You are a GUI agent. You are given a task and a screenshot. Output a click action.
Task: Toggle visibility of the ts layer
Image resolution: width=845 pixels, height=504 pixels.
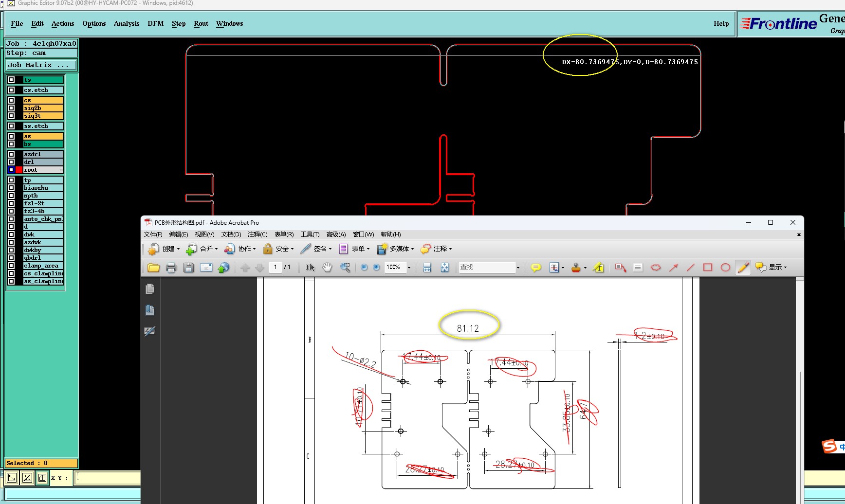(11, 80)
